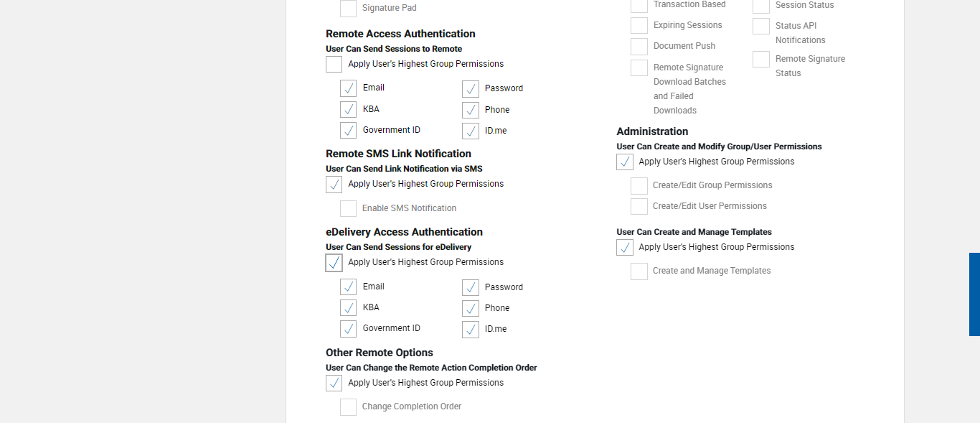The height and width of the screenshot is (423, 980).
Task: Check the Change Completion Order checkbox
Action: (x=348, y=407)
